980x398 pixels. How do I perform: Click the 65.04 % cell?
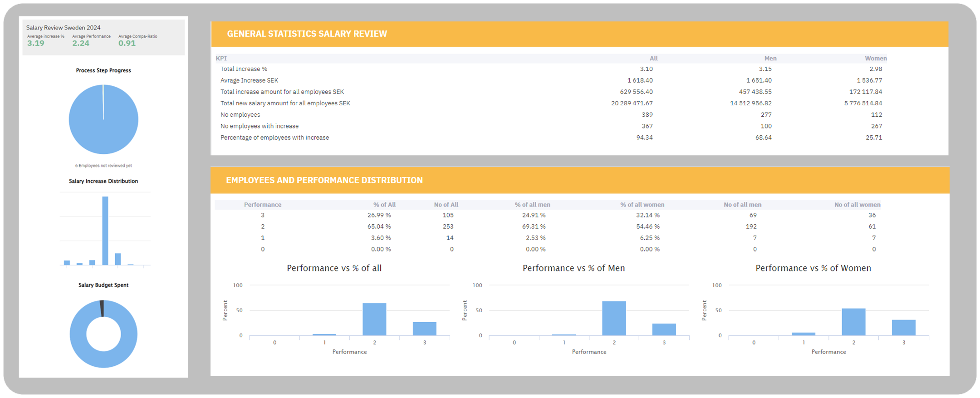379,226
